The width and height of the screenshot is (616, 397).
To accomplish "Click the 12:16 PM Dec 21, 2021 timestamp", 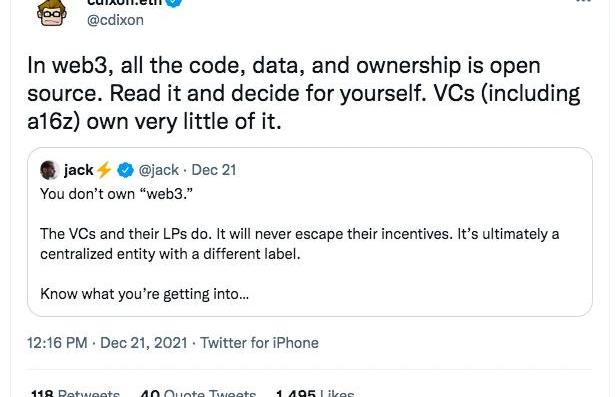I will tap(107, 343).
